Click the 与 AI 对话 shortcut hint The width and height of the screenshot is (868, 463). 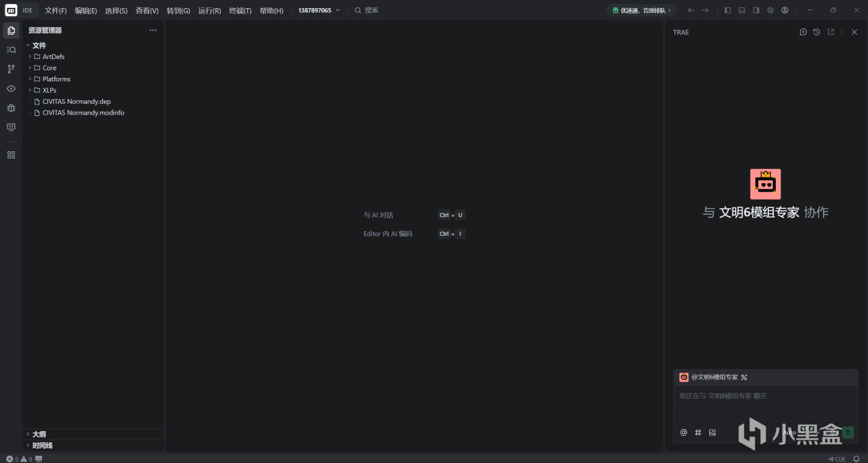click(414, 215)
